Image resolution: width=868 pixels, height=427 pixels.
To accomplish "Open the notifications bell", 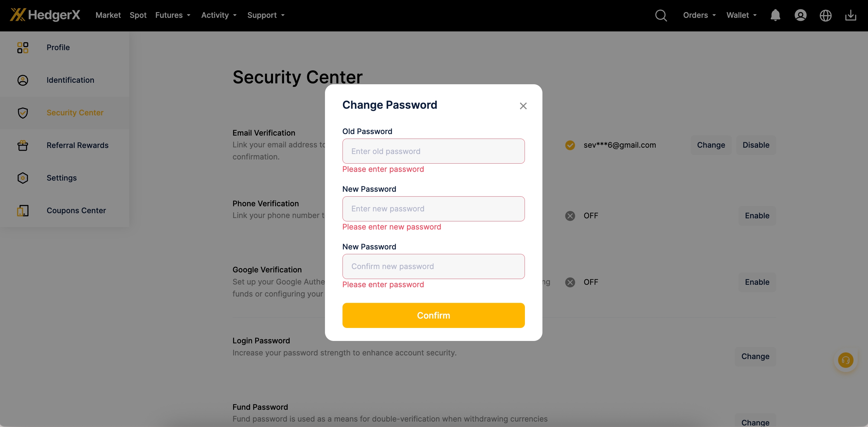I will click(775, 15).
